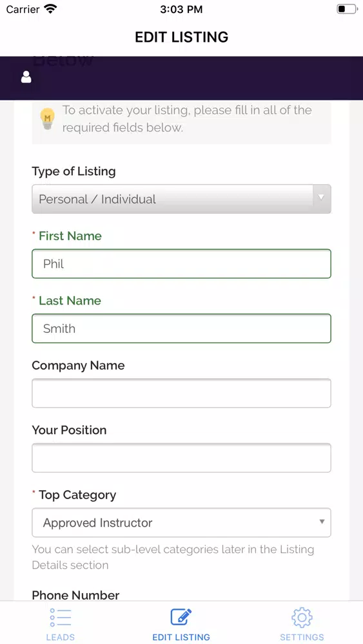The image size is (363, 644).
Task: Click the Type of Listing dropdown arrow
Action: pos(322,198)
